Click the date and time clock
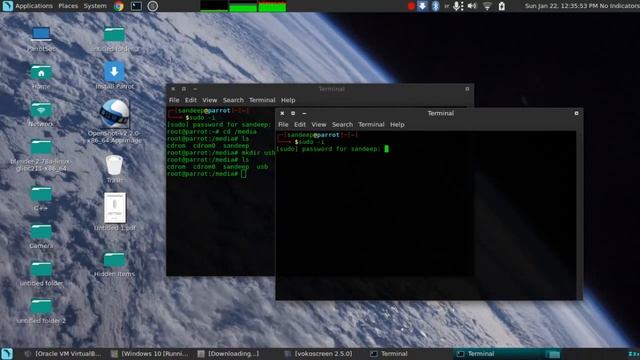The width and height of the screenshot is (640, 360). click(561, 6)
